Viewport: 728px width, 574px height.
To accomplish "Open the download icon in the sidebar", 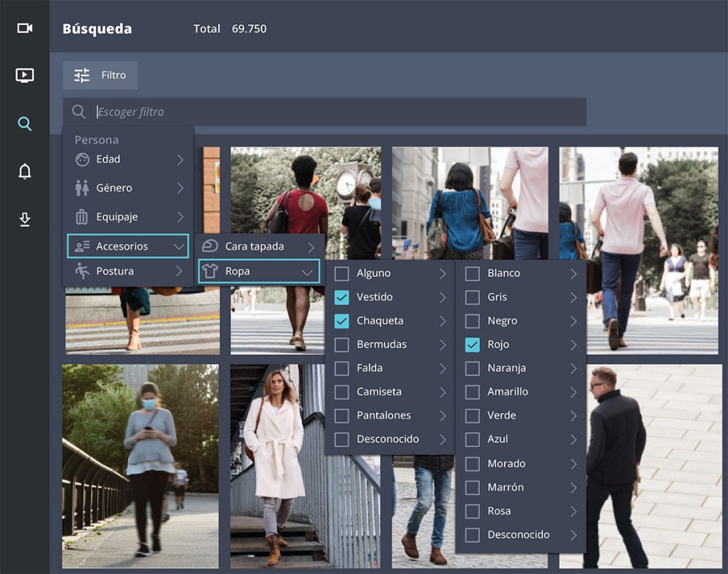I will coord(23,220).
